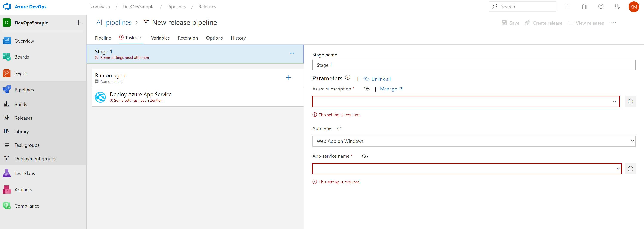Click link icon next to App type

[339, 128]
